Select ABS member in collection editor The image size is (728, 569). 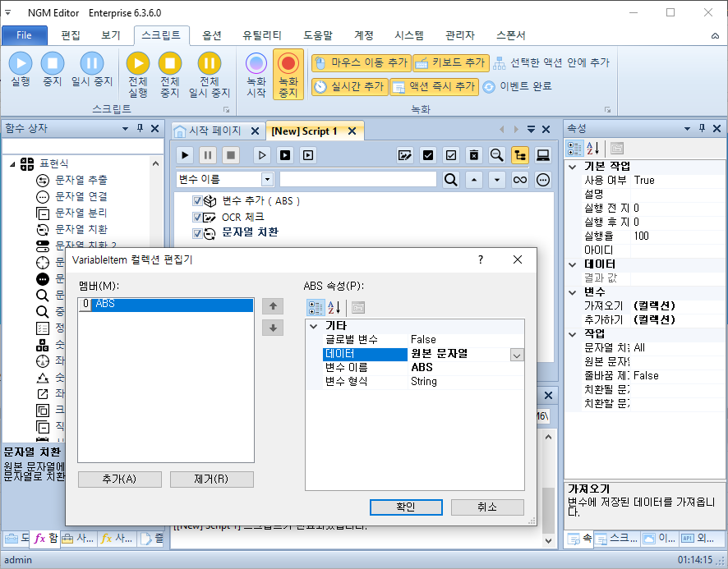click(x=166, y=304)
